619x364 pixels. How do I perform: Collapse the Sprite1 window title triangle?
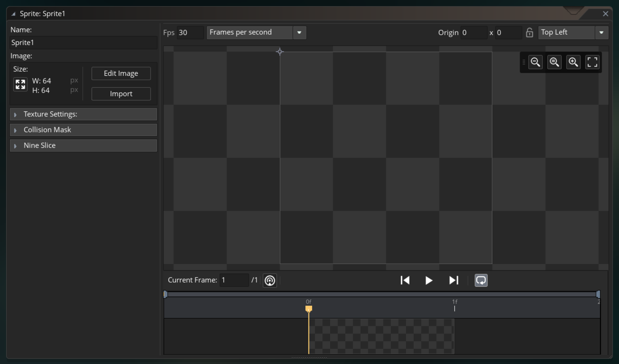tap(13, 14)
